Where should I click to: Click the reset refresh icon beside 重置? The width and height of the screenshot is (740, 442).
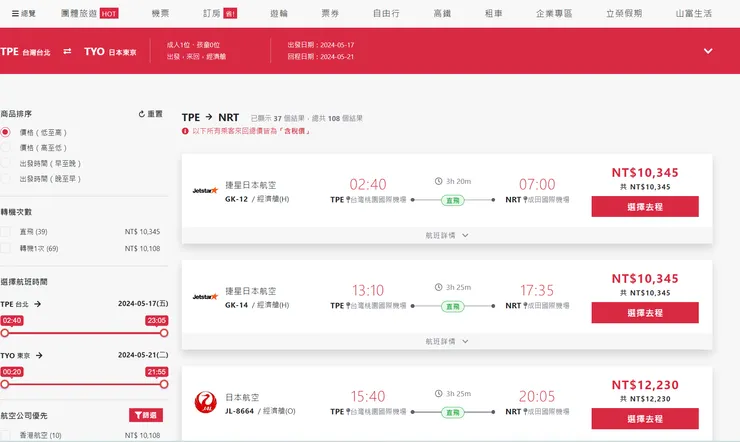(x=142, y=114)
